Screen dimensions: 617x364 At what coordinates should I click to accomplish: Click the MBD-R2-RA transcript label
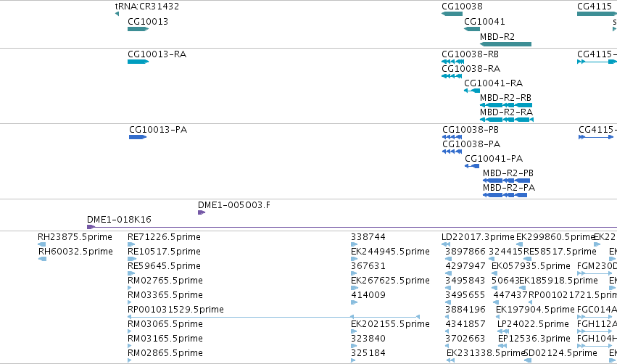point(506,112)
